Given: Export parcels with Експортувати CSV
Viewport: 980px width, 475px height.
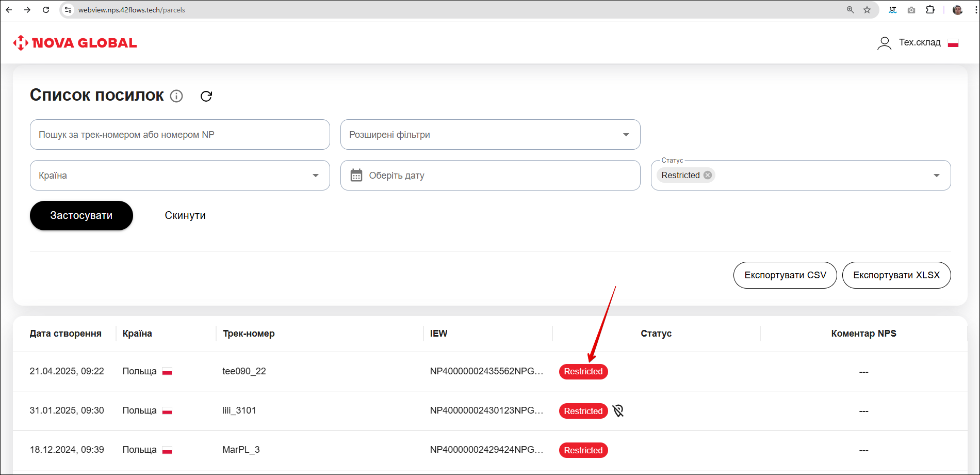Looking at the screenshot, I should tap(785, 275).
